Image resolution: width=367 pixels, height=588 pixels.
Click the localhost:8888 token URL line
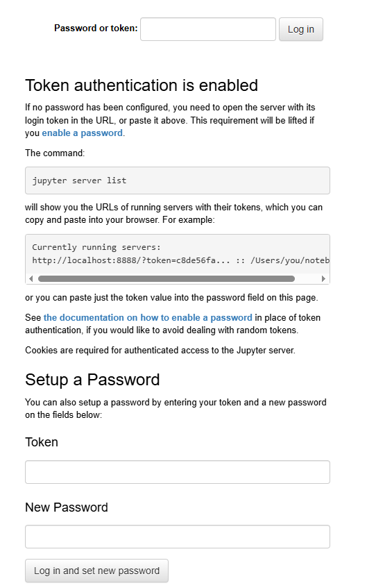click(180, 260)
